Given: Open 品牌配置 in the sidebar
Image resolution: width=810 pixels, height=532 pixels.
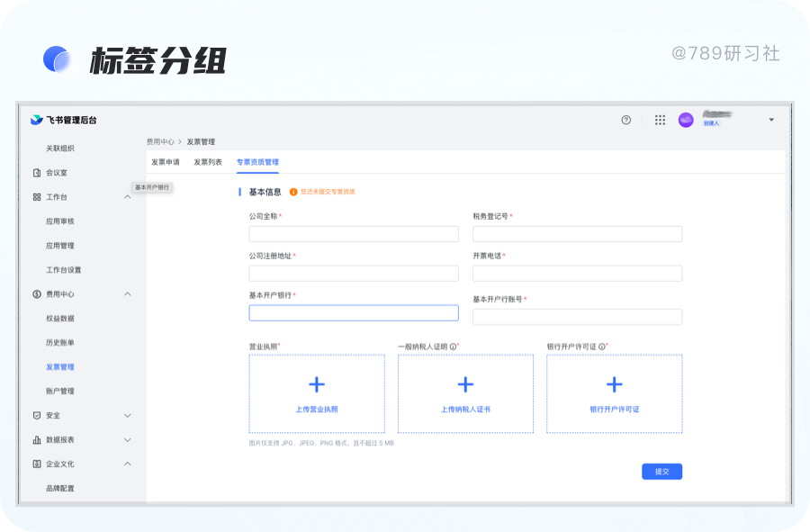Looking at the screenshot, I should 60,488.
